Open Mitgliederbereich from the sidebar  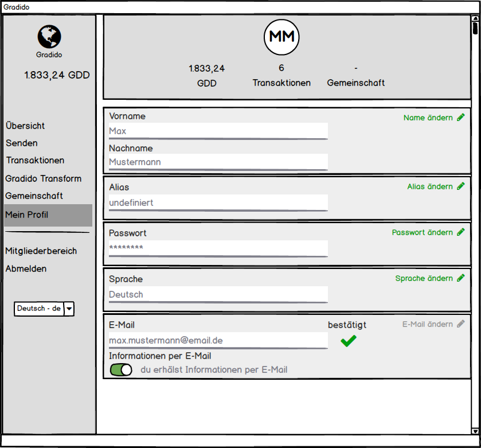click(41, 251)
